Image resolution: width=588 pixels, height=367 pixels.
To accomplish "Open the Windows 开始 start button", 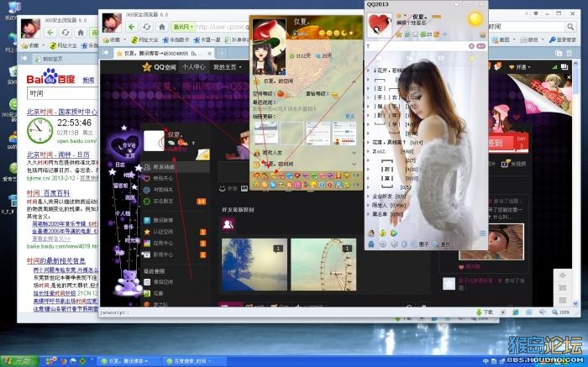I will coord(19,361).
